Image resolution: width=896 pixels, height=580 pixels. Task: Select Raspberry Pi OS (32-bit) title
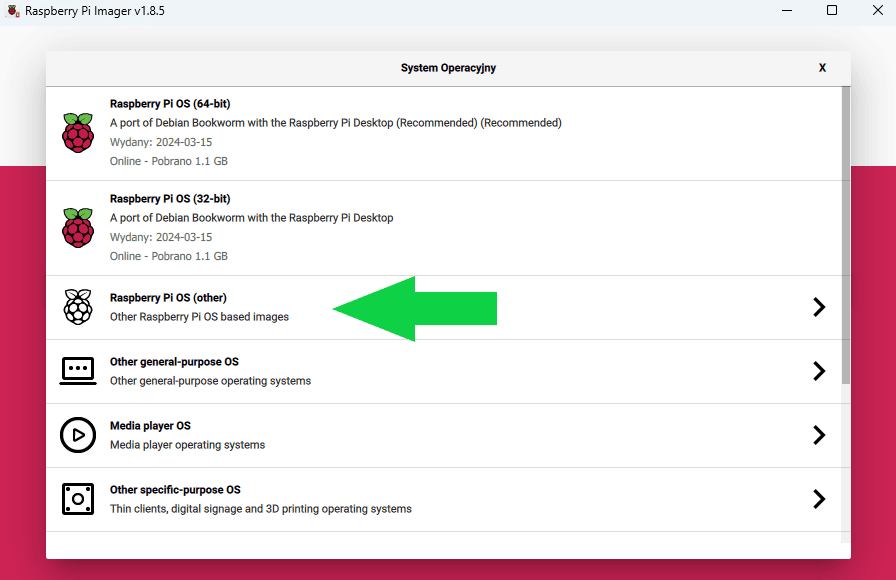click(170, 198)
